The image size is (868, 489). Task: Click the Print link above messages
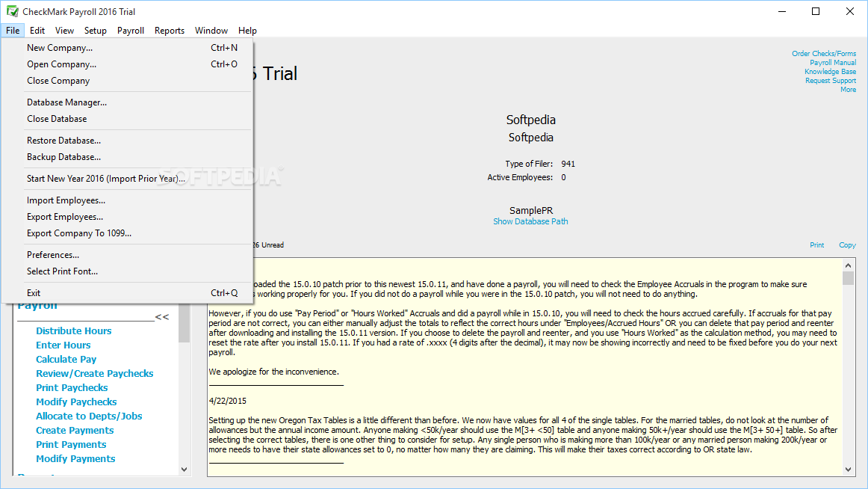816,244
